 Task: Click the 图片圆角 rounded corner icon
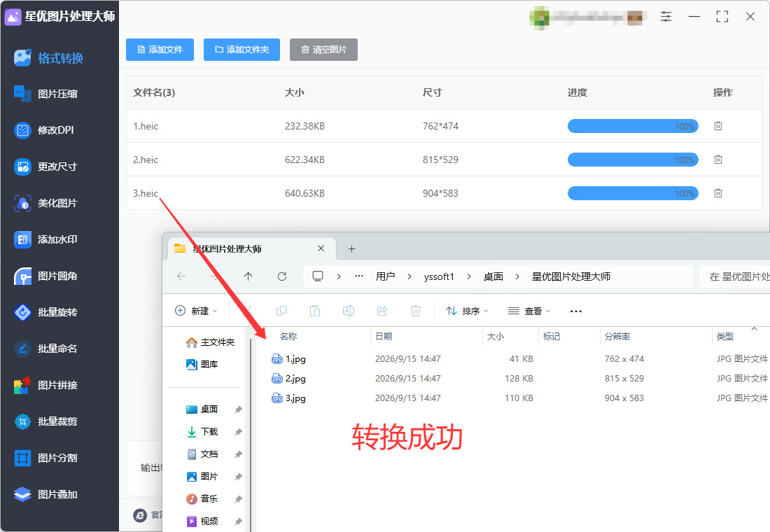[x=22, y=276]
